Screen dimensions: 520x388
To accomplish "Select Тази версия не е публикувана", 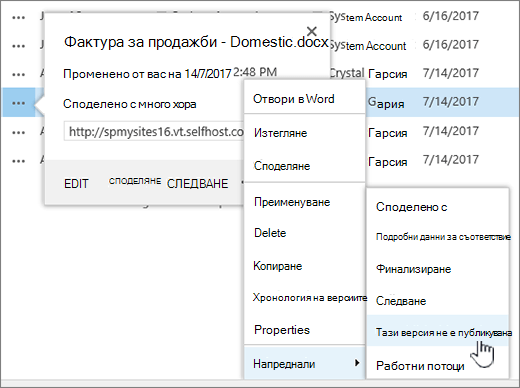I will click(x=444, y=332).
